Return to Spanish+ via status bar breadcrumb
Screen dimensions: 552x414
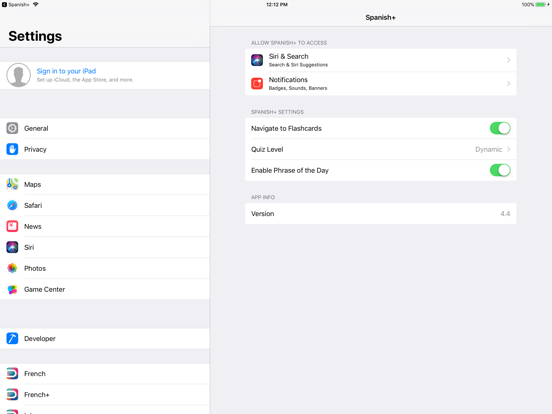(x=16, y=5)
